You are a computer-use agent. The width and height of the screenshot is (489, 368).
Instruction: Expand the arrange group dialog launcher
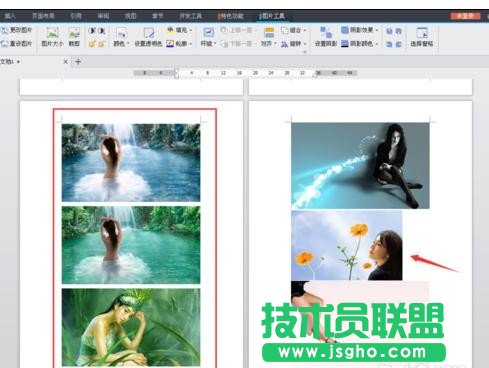point(305,52)
